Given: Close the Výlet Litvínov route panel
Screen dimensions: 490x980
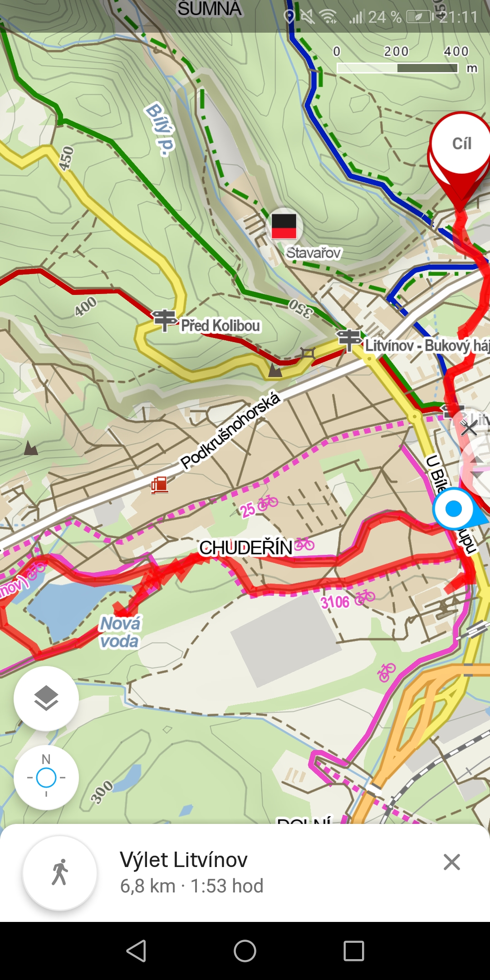Looking at the screenshot, I should (452, 862).
